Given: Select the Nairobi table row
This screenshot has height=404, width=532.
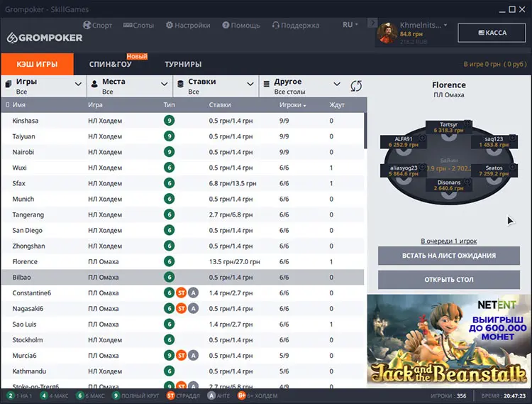Looking at the screenshot, I should point(182,152).
